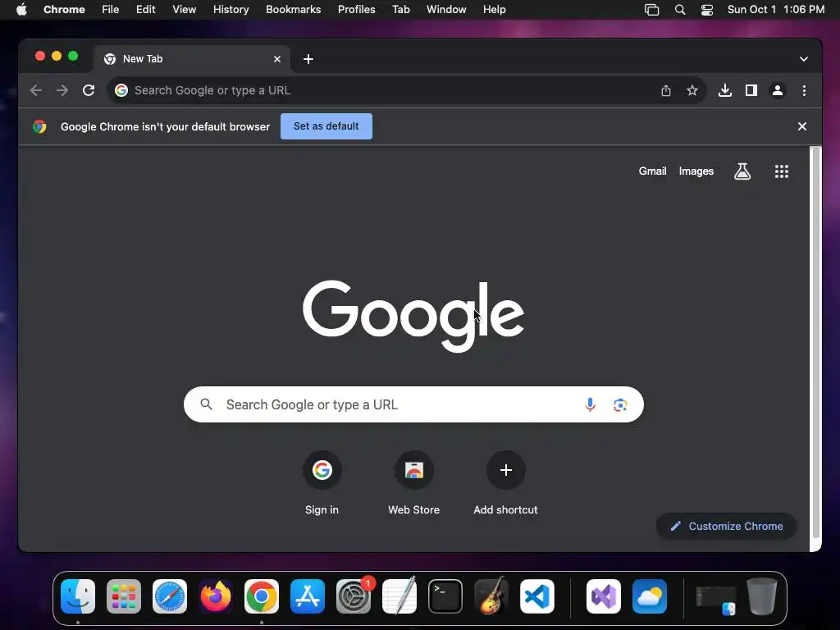Open the Edit menu
Screen dimensions: 840x630
point(146,10)
